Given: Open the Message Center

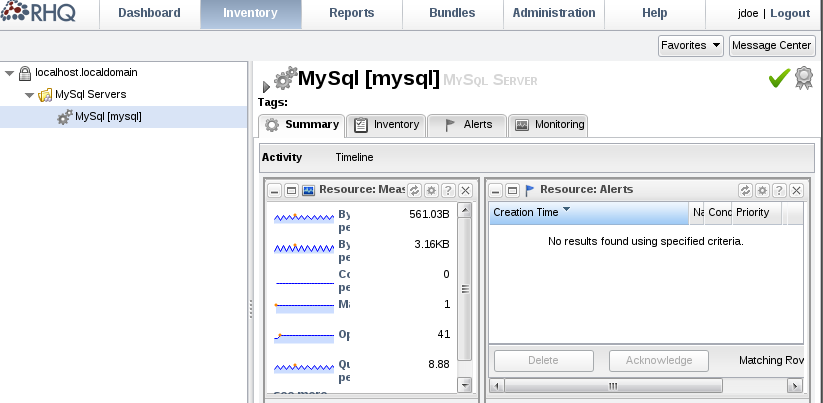Looking at the screenshot, I should click(772, 46).
